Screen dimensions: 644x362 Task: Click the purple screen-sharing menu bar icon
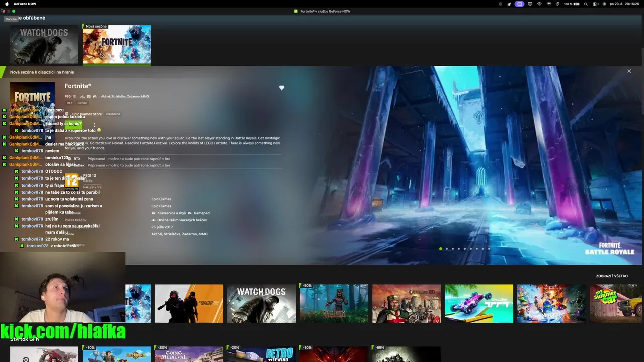tap(519, 4)
